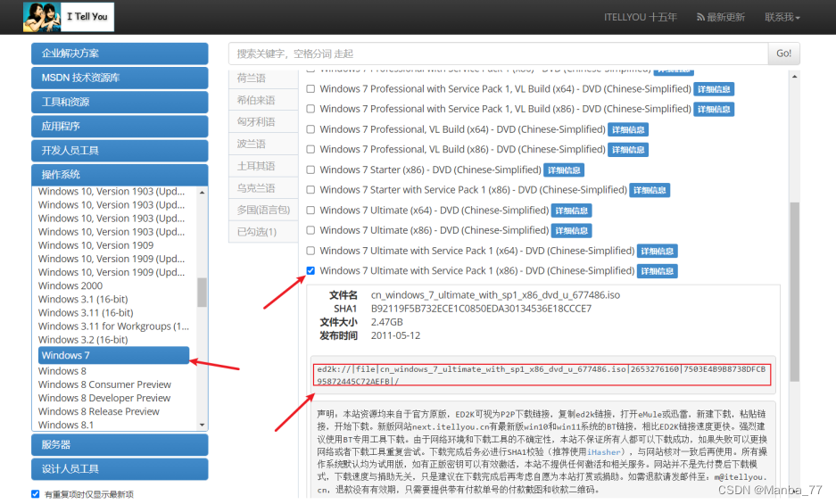Select Windows 3.1 (16-bit) entry
Image resolution: width=836 pixels, height=504 pixels.
(83, 299)
